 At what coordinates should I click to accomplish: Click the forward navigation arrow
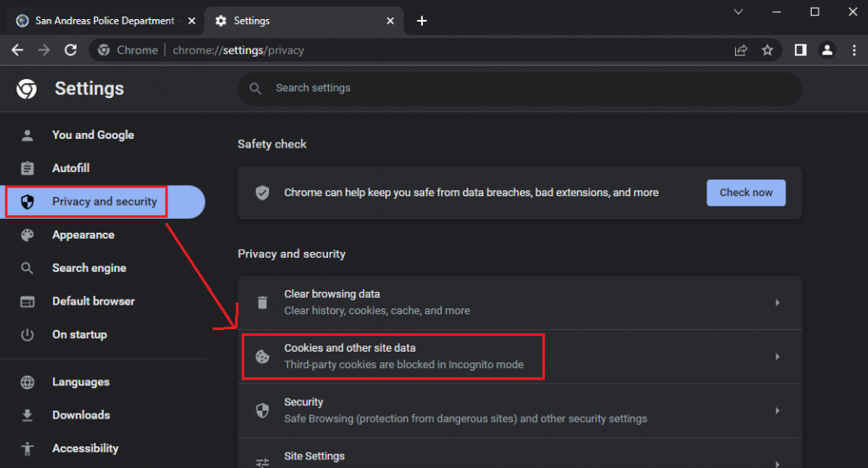click(x=43, y=50)
